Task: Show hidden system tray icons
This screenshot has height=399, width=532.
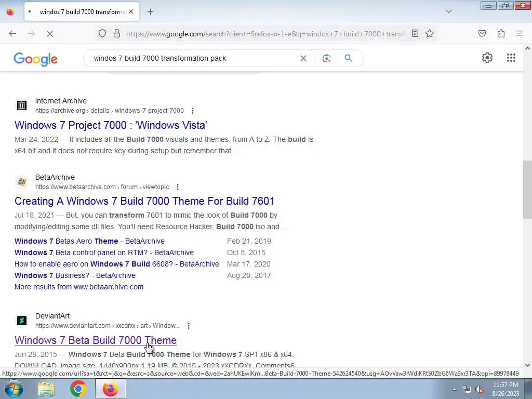Action: [x=454, y=389]
